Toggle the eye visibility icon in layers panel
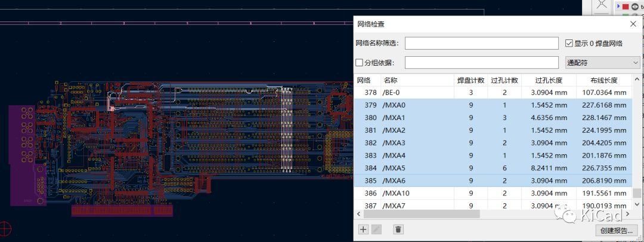644x242 pixels. click(635, 6)
